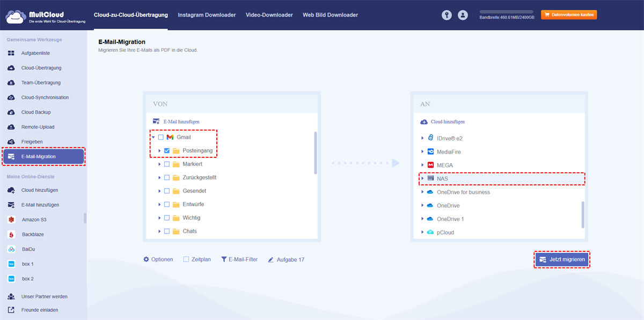Enable the Zeitplan checkbox

tap(186, 259)
